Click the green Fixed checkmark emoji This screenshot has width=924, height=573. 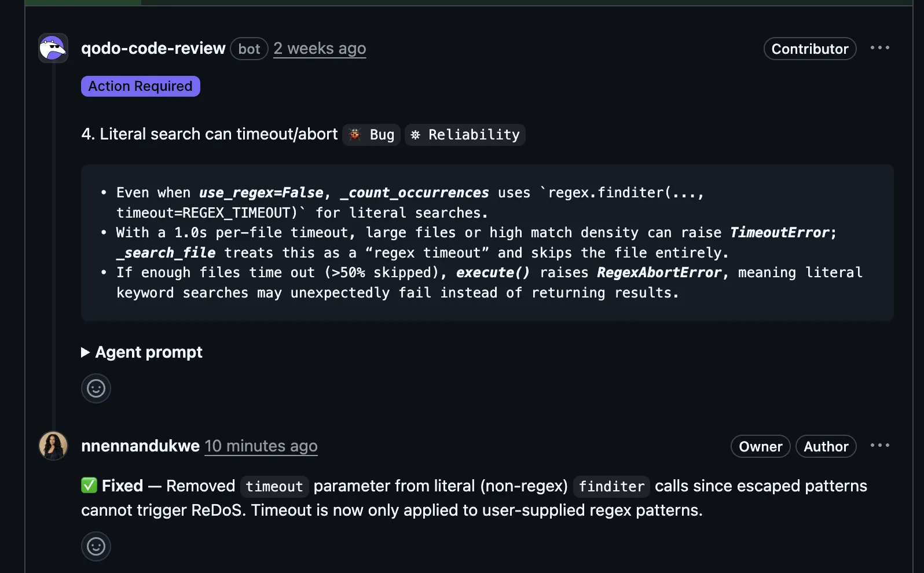coord(89,486)
